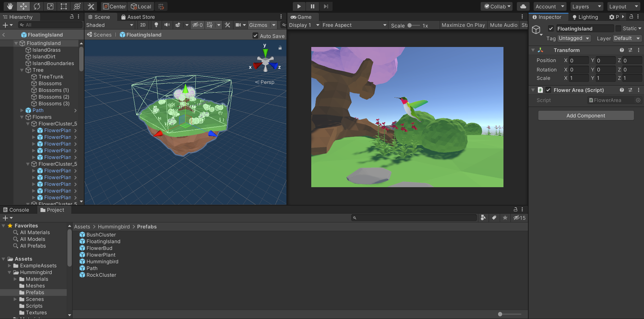
Task: Open custom editor tools
Action: pos(91,6)
